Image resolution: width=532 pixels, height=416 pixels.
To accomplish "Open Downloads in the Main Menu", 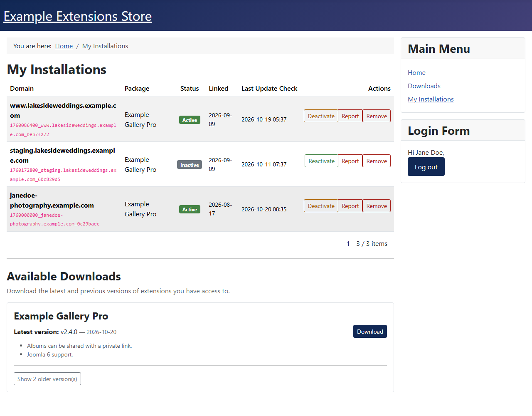I will (x=424, y=86).
